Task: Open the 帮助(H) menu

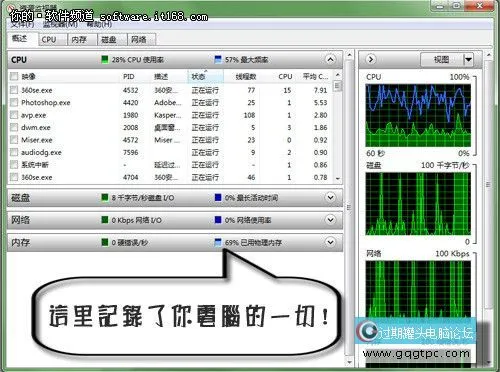Action: pos(99,25)
